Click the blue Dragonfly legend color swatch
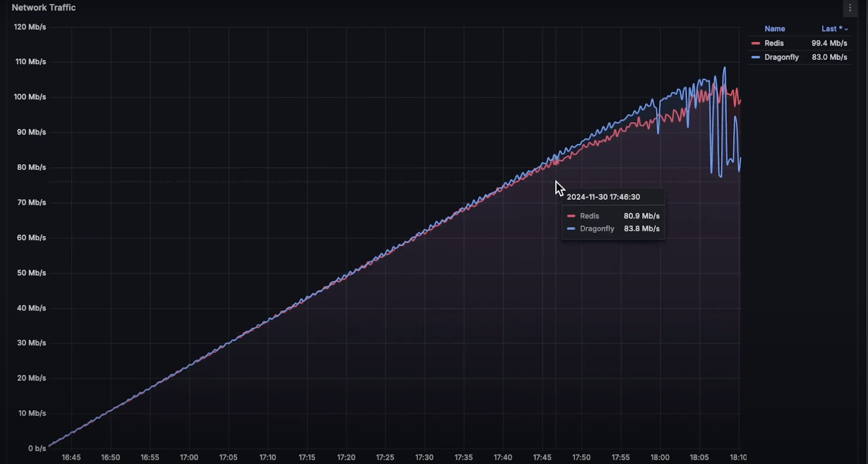868x464 pixels. coord(755,57)
